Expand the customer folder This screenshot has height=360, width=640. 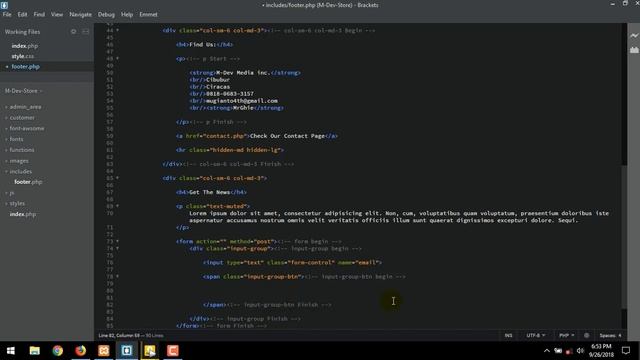coord(7,118)
